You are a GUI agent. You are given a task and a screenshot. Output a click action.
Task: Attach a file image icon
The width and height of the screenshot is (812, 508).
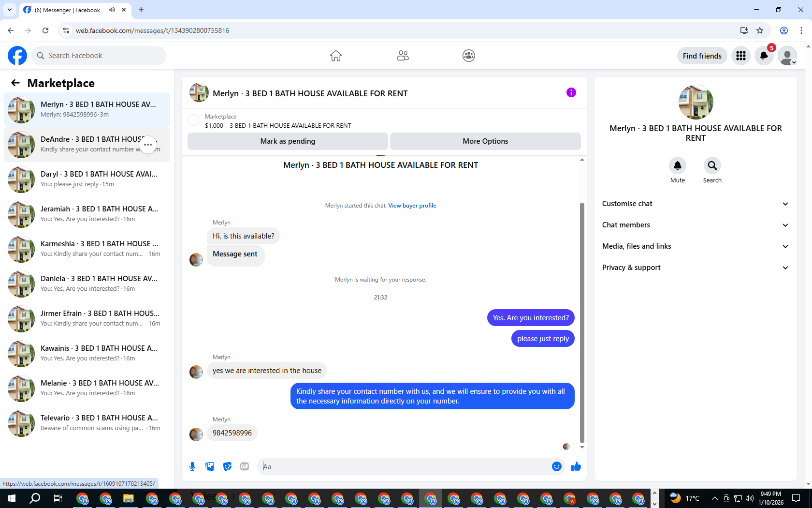[210, 466]
